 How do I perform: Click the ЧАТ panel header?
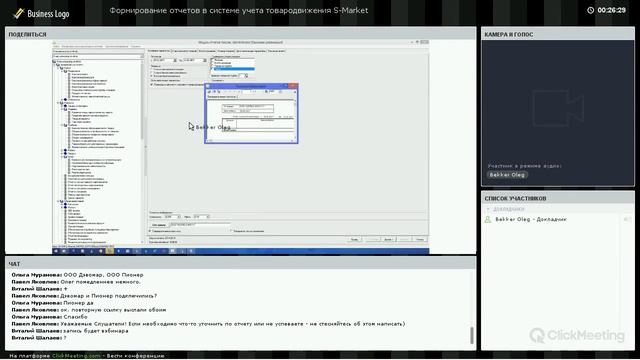click(x=240, y=264)
